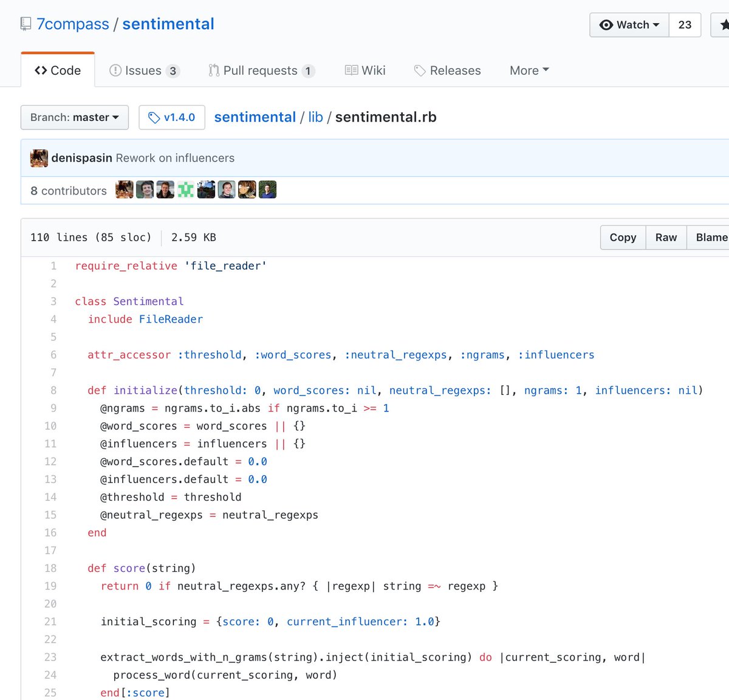Click eighth contributor avatar
This screenshot has width=729, height=700.
[x=267, y=190]
